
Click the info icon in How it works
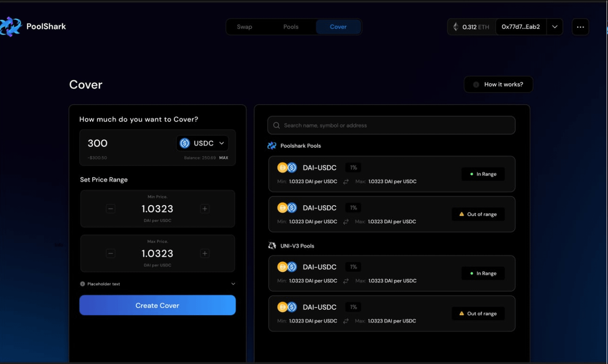[476, 85]
